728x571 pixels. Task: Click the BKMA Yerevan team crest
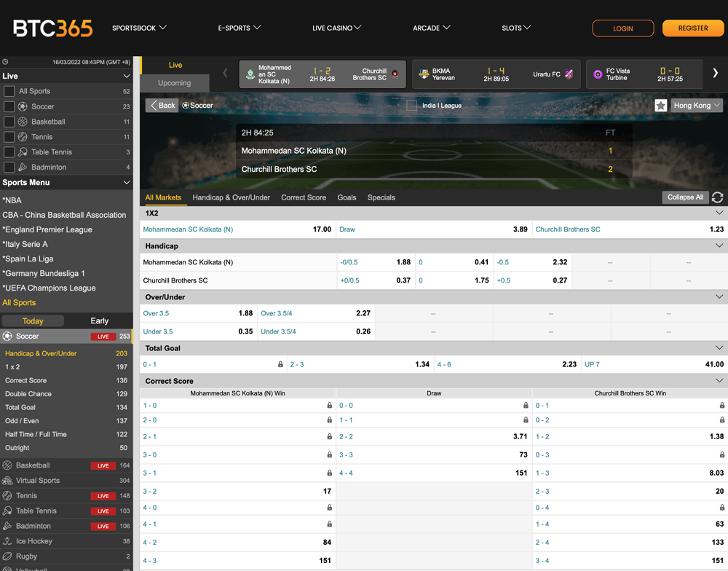[424, 74]
